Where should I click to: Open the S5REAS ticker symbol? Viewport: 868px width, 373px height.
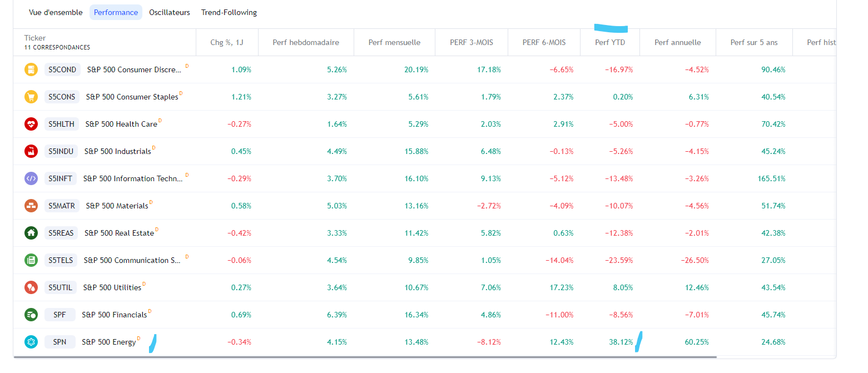(x=61, y=233)
